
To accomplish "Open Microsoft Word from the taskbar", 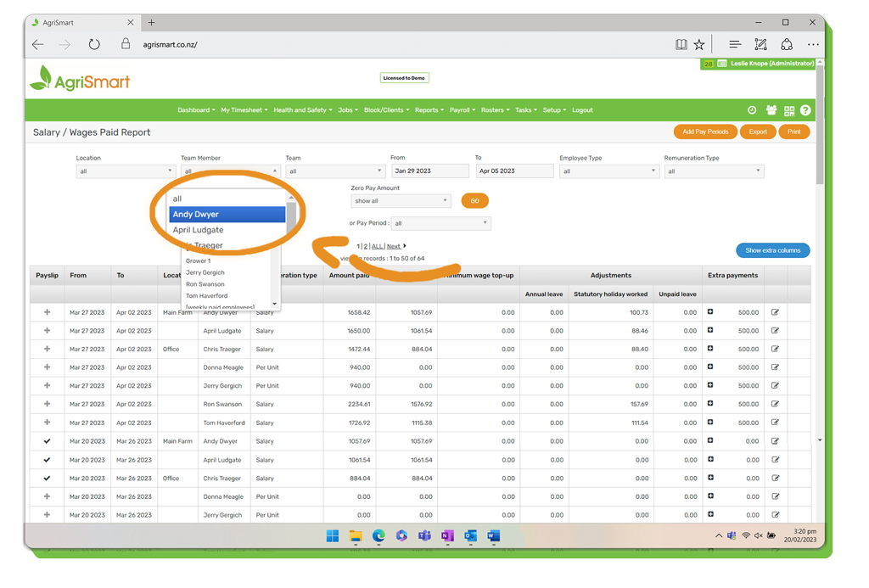I will [494, 536].
